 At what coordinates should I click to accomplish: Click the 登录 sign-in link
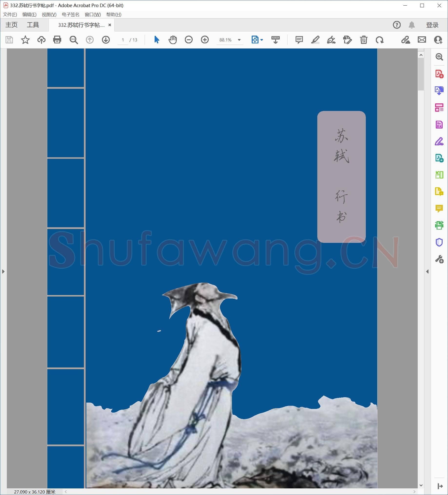tap(432, 25)
